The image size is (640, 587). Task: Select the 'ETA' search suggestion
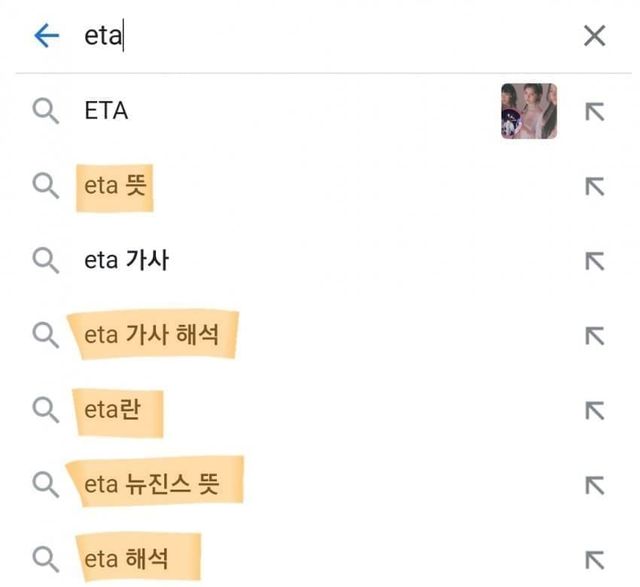[106, 111]
